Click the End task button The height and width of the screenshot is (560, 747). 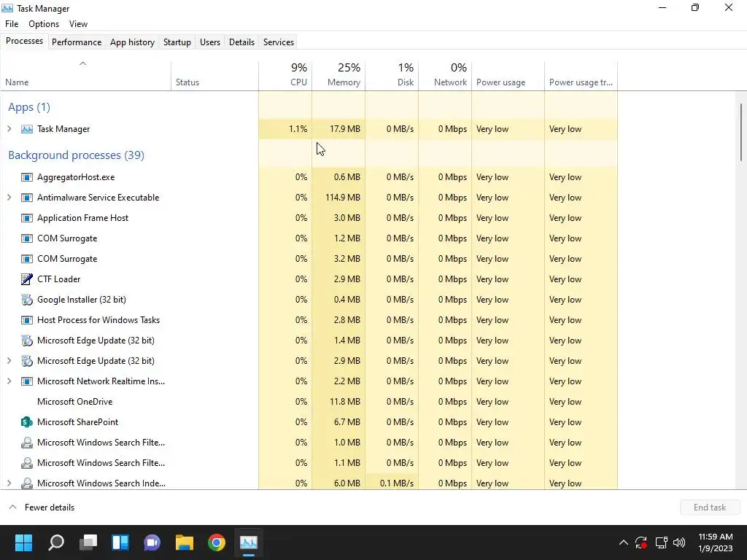coord(709,507)
